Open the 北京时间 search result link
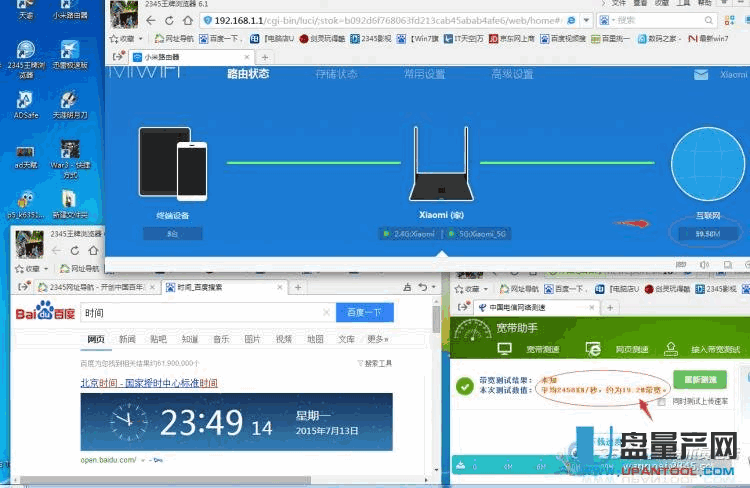Image resolution: width=750 pixels, height=488 pixels. tap(149, 383)
